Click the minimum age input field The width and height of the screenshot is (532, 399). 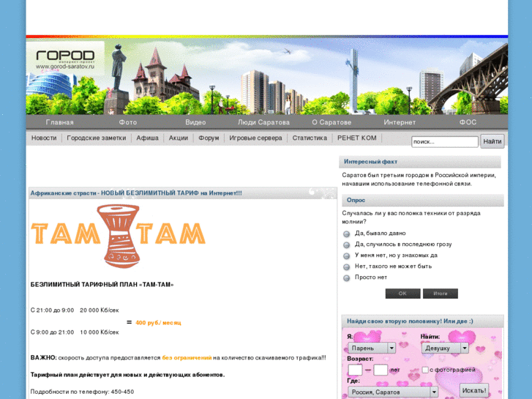coord(355,370)
